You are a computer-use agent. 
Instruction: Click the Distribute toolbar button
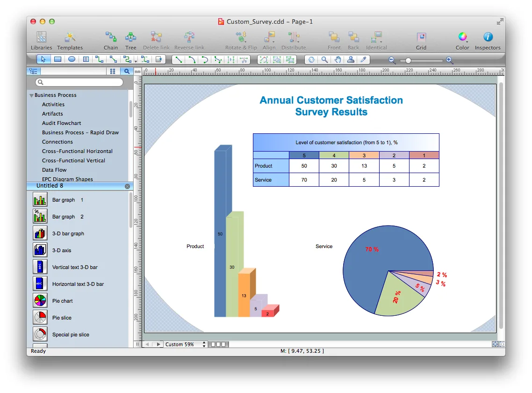[294, 40]
